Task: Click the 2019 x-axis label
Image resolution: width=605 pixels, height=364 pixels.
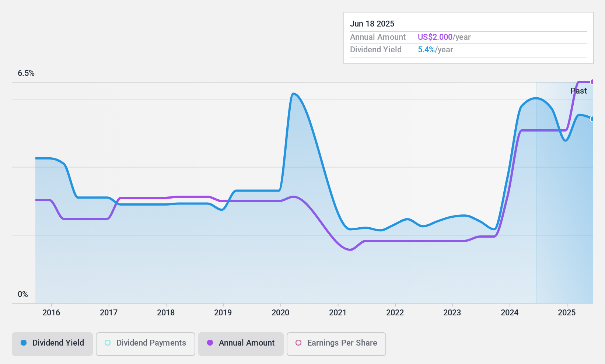Action: (223, 313)
